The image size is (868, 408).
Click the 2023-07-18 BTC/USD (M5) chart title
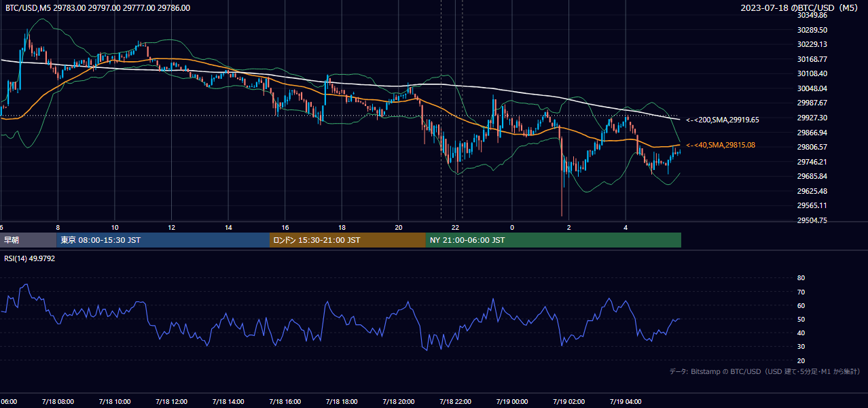coord(801,8)
